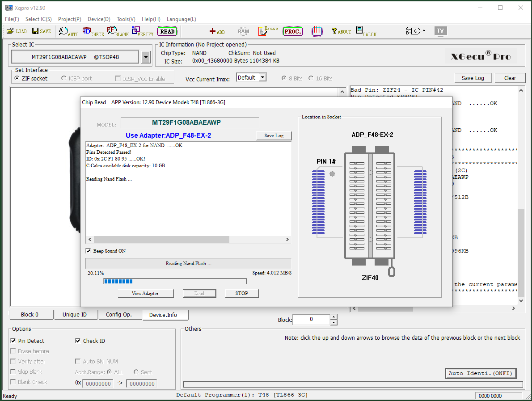Click the READ chip toolbar icon
This screenshot has height=401, width=532.
point(167,32)
